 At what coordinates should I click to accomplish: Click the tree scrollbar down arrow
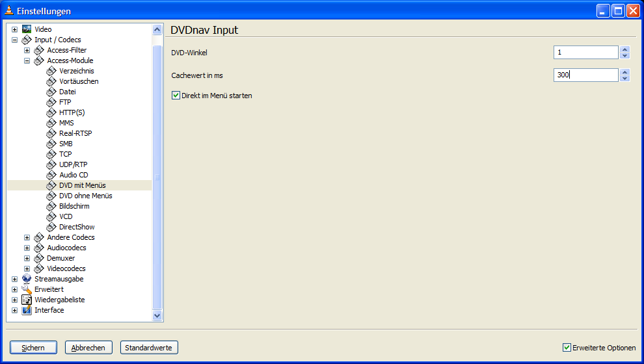157,316
